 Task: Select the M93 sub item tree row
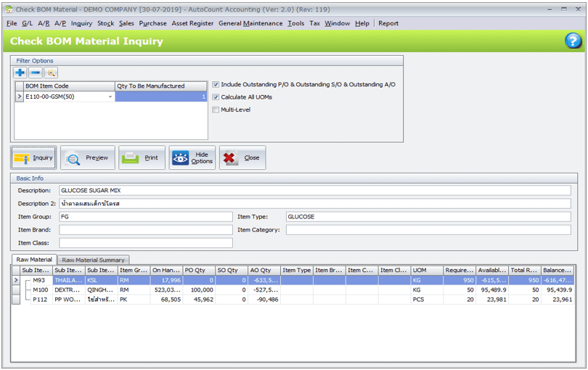tap(39, 280)
